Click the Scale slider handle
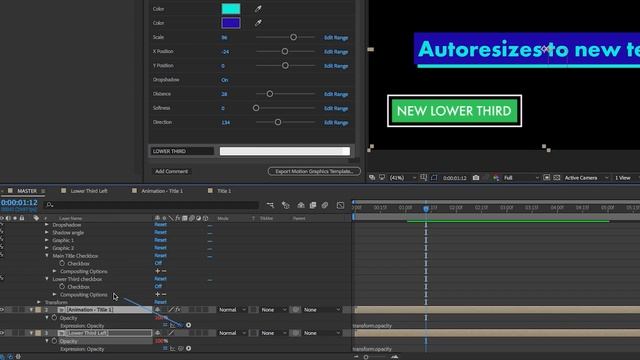This screenshot has width=640, height=360. tap(293, 37)
